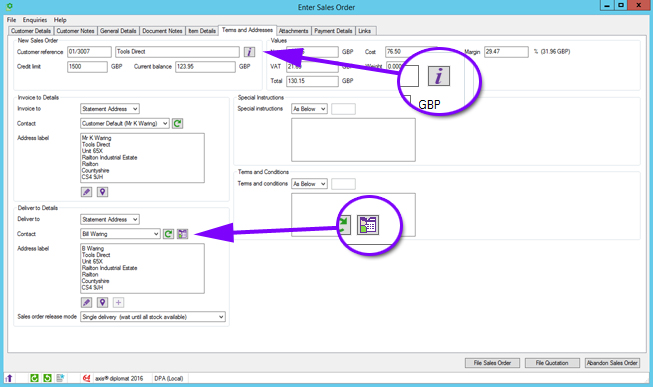Open the File menu

click(12, 20)
